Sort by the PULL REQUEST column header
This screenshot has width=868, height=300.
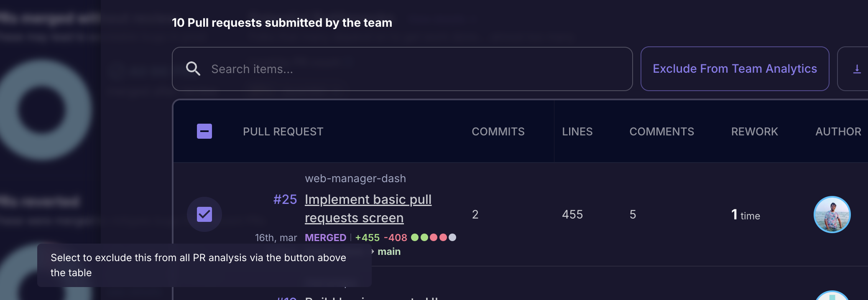point(283,132)
